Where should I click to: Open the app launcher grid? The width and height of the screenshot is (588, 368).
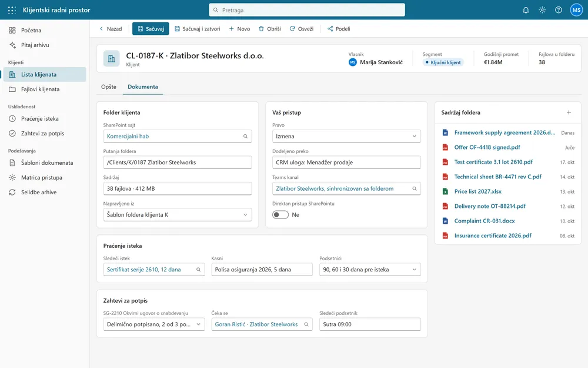12,10
